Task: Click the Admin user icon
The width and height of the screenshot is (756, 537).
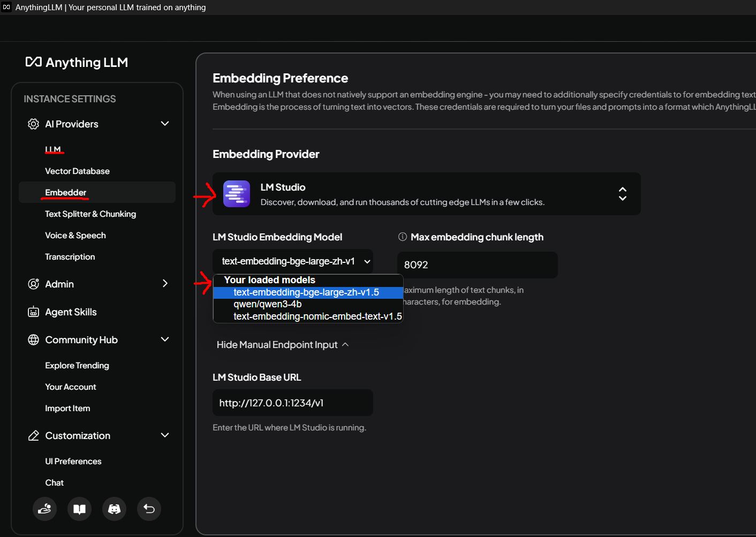Action: [x=33, y=284]
